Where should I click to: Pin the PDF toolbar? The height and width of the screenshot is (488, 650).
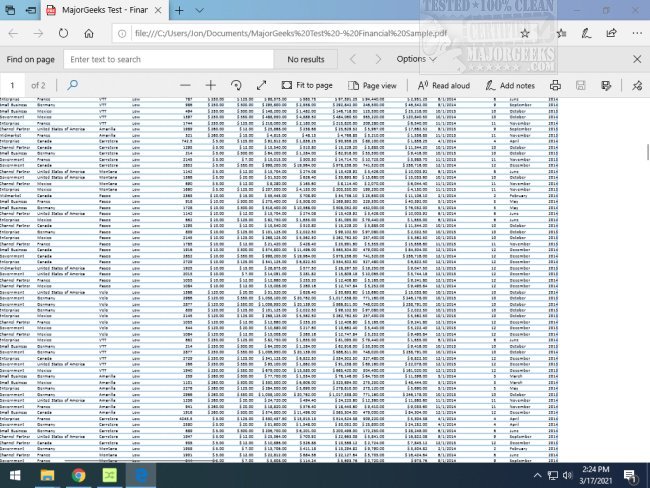click(637, 85)
